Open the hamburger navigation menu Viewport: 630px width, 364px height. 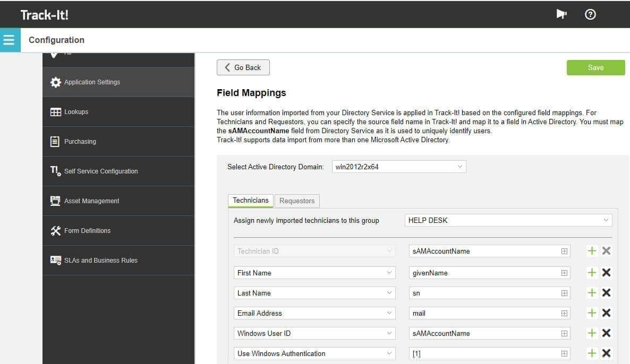click(x=10, y=40)
